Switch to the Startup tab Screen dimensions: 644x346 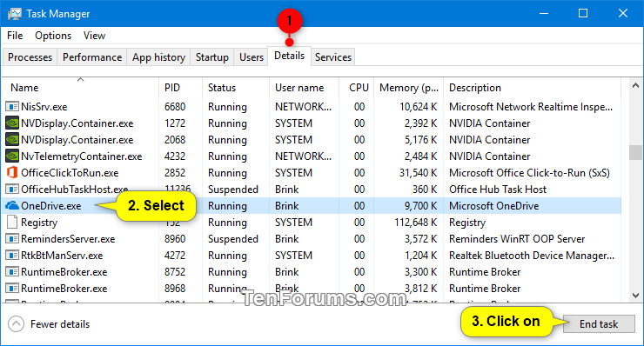click(212, 57)
